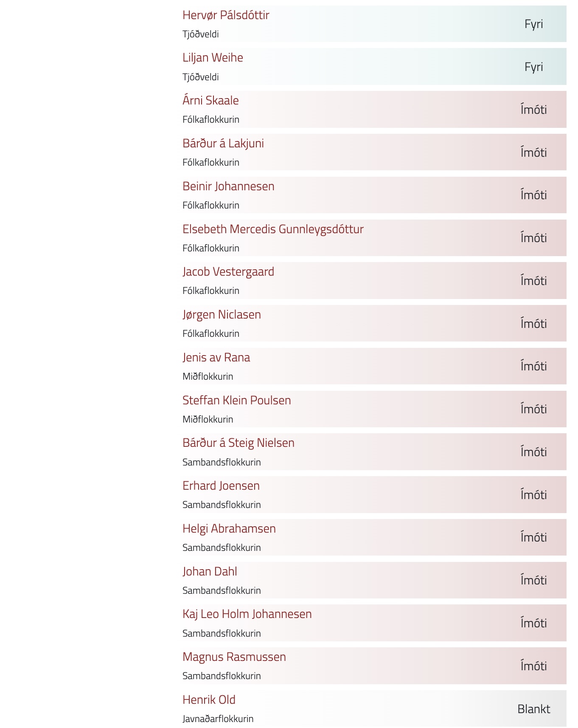Click the Fyri vote cell for Liljan Weihe
578x728 pixels.
tap(534, 67)
